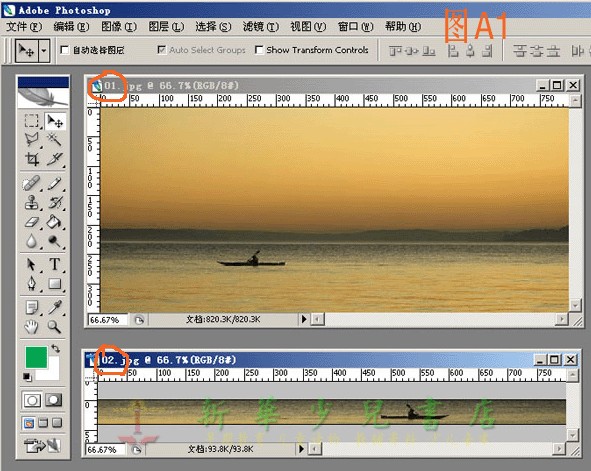Open the 文件(F) menu

click(24, 27)
